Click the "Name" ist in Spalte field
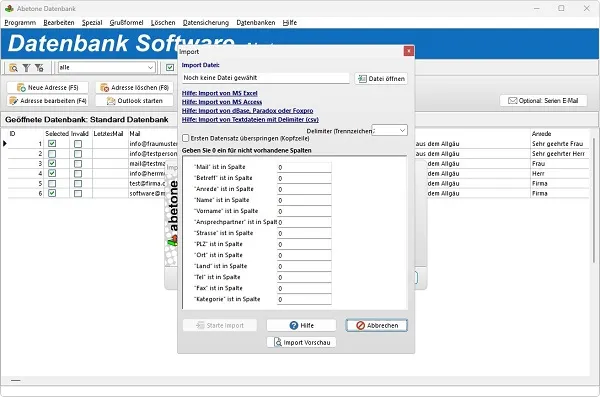This screenshot has height=397, width=600. (304, 200)
